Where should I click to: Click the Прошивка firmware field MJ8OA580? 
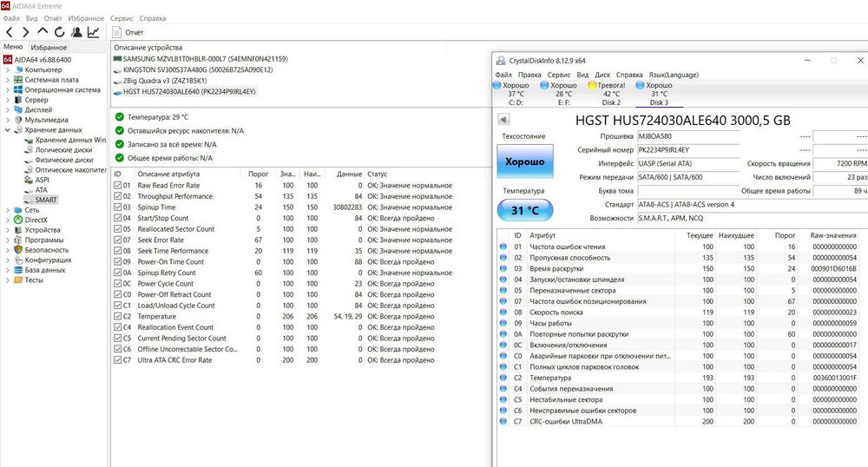point(688,136)
